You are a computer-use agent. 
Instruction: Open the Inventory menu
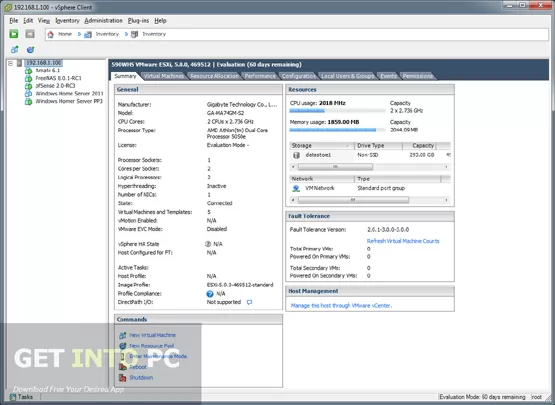67,21
